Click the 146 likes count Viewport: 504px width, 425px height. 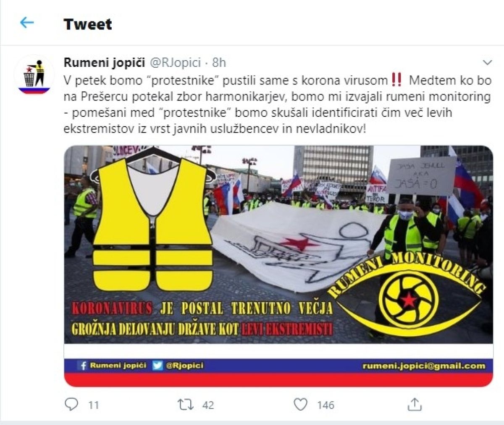[325, 405]
